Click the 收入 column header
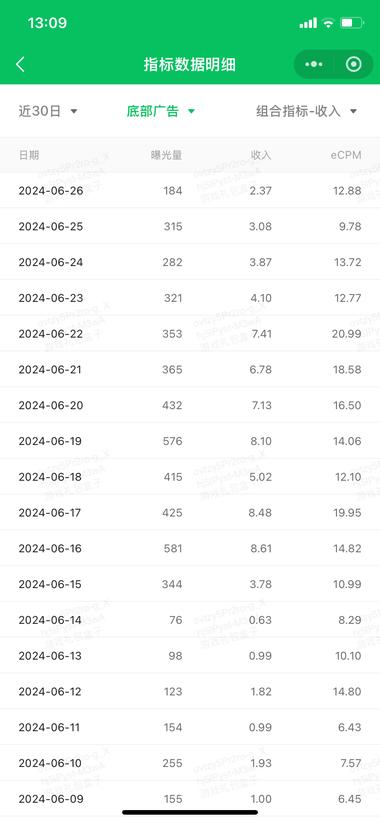Viewport: 380px width, 822px height. [x=261, y=155]
